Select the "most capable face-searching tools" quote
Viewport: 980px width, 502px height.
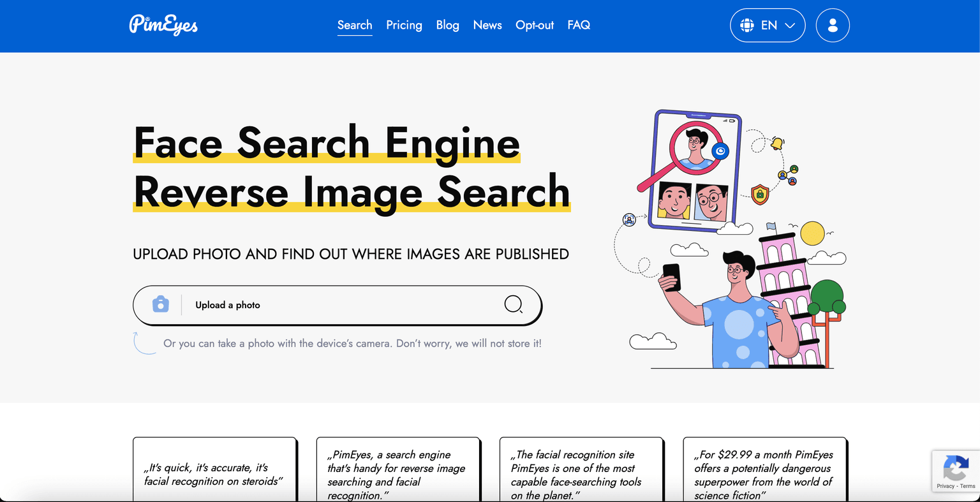coord(581,469)
